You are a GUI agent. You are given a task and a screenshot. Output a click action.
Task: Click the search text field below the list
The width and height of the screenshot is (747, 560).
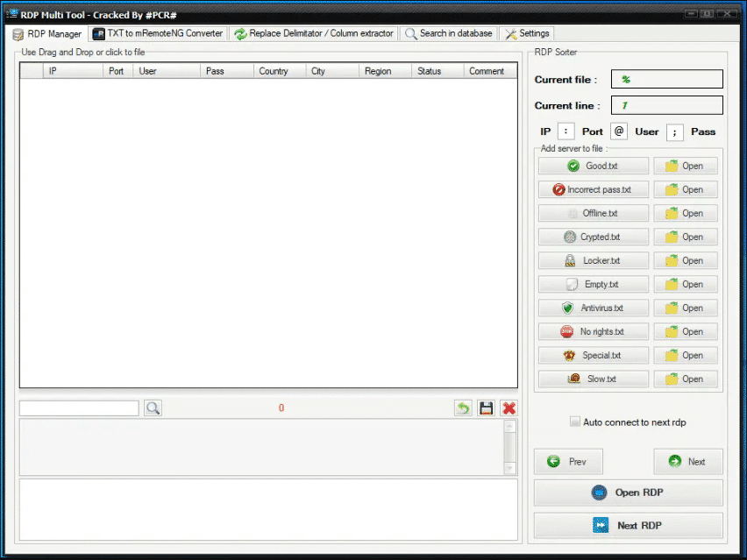(79, 408)
